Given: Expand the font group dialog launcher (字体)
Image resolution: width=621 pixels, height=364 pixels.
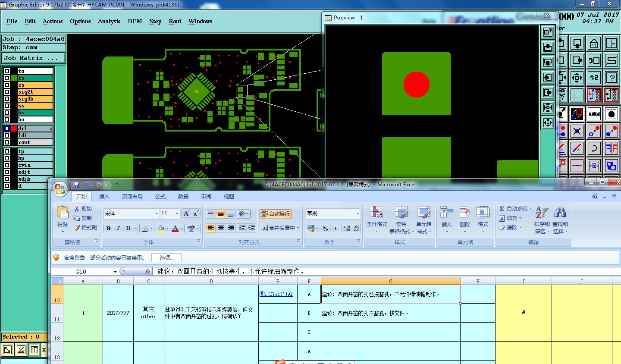Looking at the screenshot, I should tap(198, 242).
